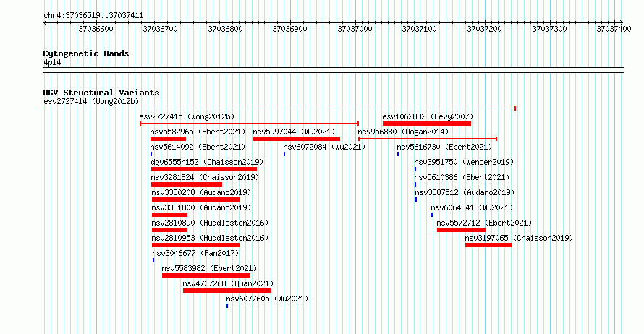Select nsv5616730 (Ebert2021) label
This screenshot has height=334, width=644.
444,147
